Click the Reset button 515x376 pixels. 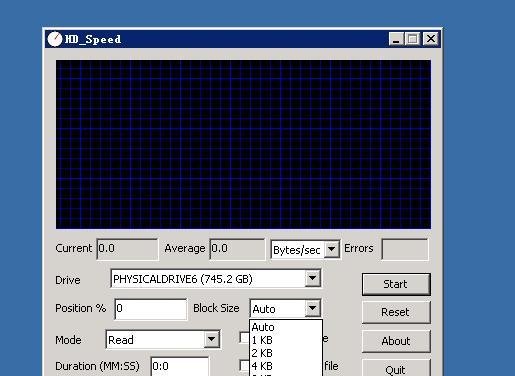coord(396,312)
